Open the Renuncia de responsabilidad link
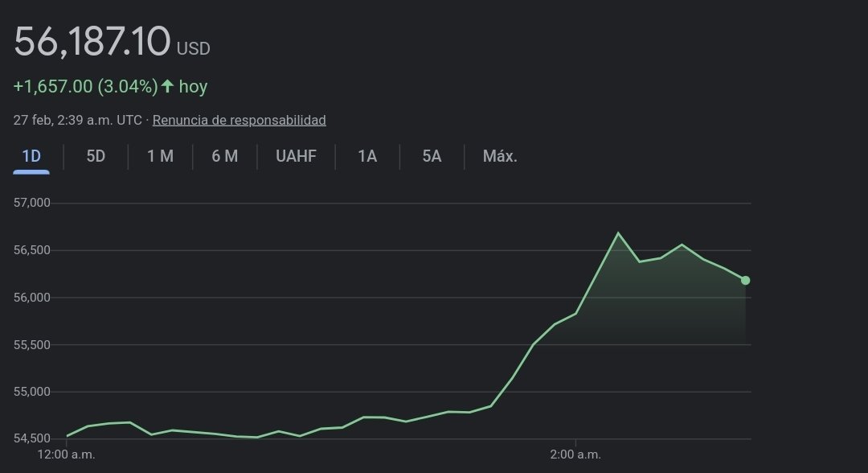The width and height of the screenshot is (868, 473). [x=240, y=120]
